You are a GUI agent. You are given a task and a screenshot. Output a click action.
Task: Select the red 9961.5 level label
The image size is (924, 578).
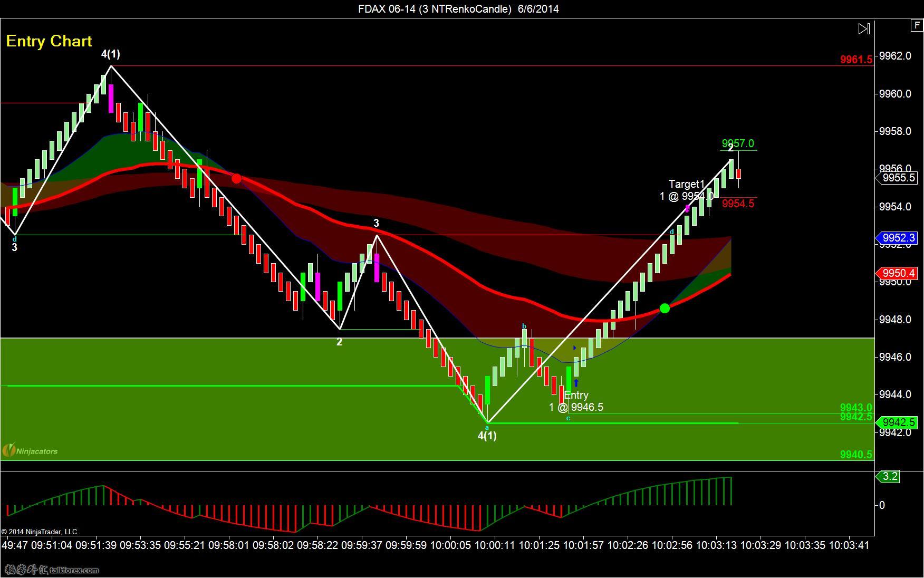click(856, 60)
